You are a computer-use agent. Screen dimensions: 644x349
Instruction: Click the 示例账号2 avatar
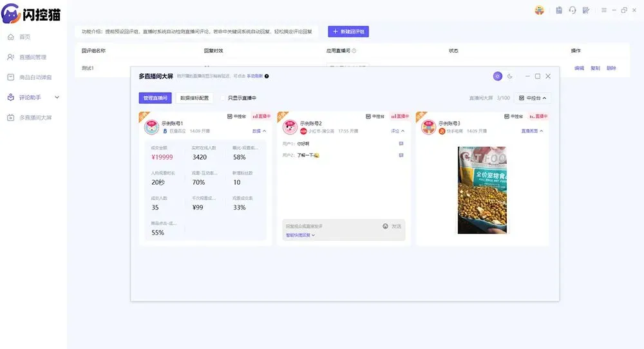click(290, 127)
